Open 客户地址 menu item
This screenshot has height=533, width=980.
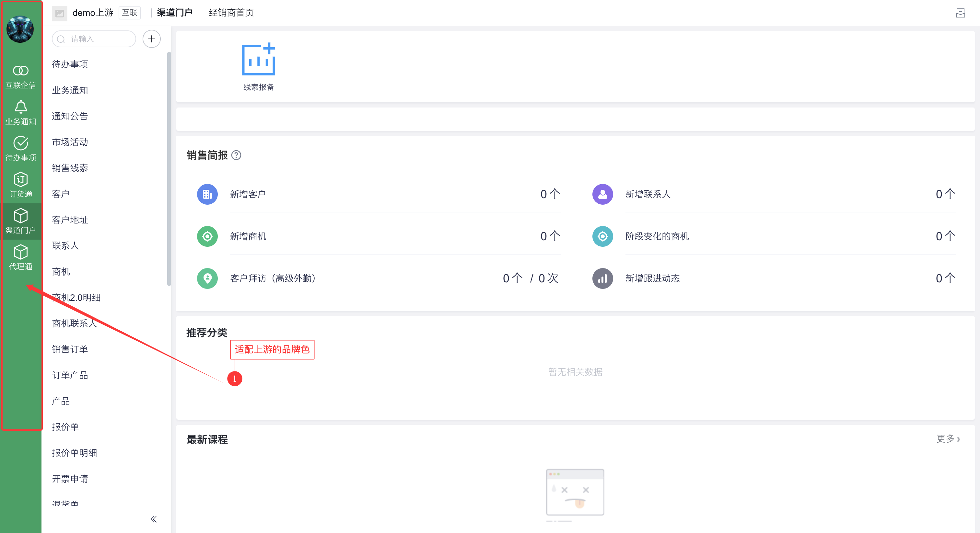70,220
